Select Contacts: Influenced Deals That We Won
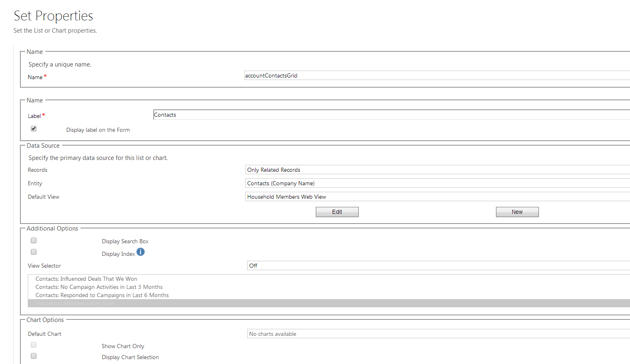The height and width of the screenshot is (364, 630). [86, 279]
